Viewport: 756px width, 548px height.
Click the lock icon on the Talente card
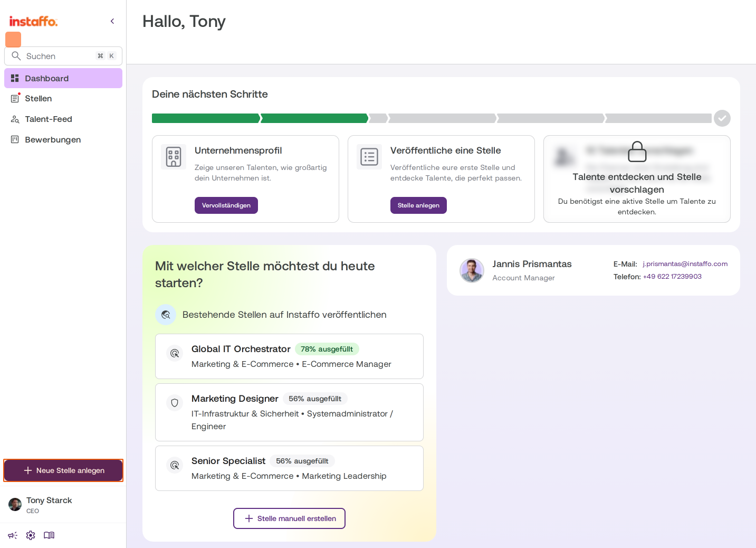coord(637,152)
